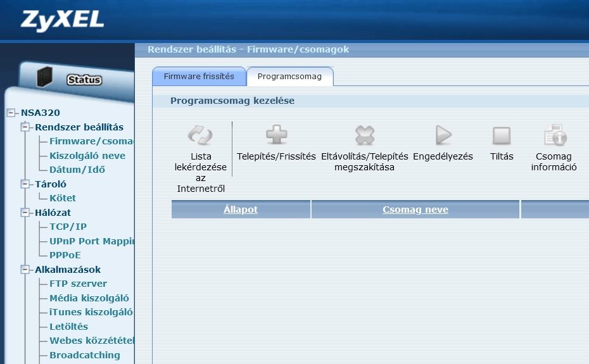Click the ZyXEL logo
Screen dimensions: 589x364
[62, 20]
